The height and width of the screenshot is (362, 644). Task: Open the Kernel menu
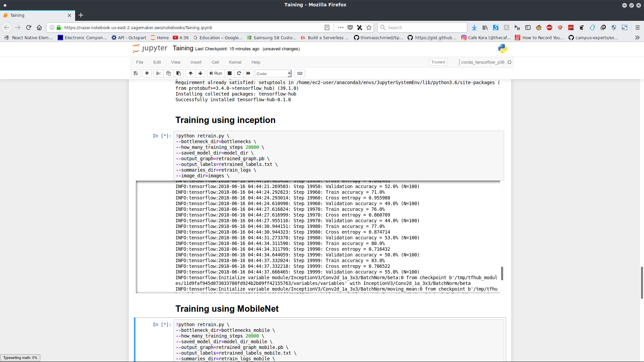(x=235, y=62)
